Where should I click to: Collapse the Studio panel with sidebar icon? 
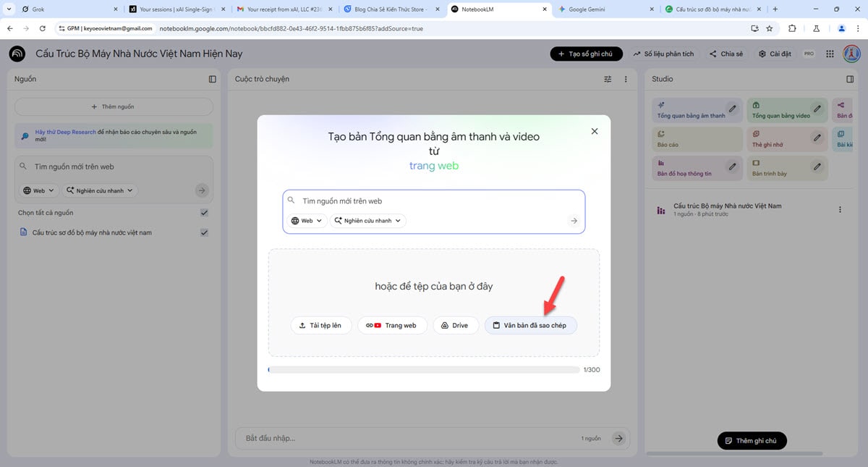pos(850,79)
